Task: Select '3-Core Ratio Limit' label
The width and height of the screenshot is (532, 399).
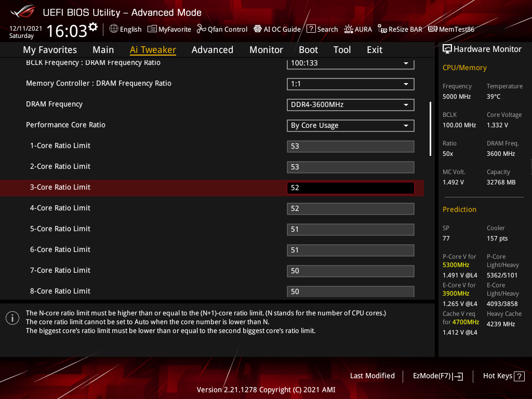Action: tap(60, 187)
